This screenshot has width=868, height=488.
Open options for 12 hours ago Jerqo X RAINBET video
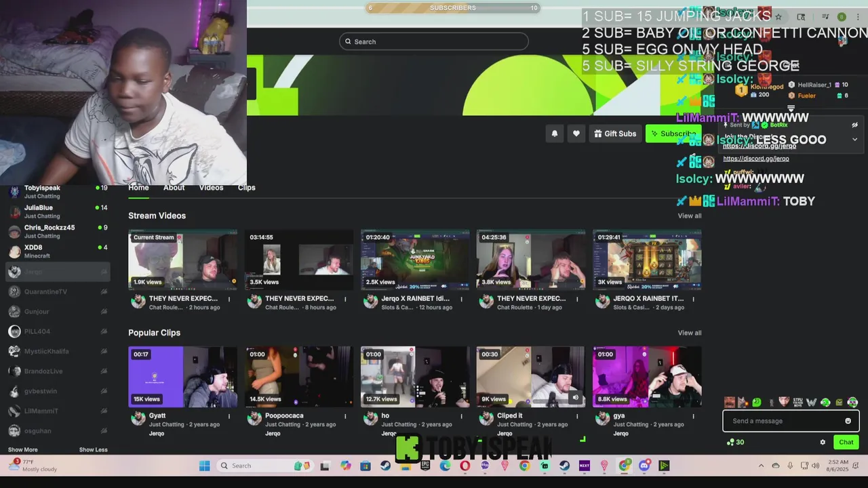click(461, 299)
